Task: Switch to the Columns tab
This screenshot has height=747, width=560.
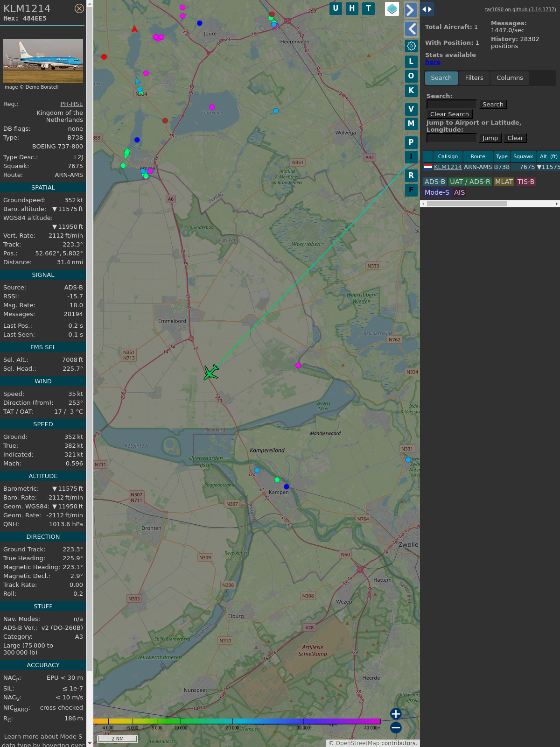Action: coord(510,78)
